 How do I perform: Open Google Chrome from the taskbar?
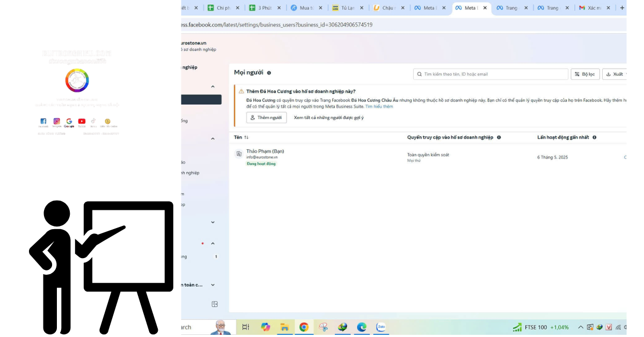pos(304,327)
